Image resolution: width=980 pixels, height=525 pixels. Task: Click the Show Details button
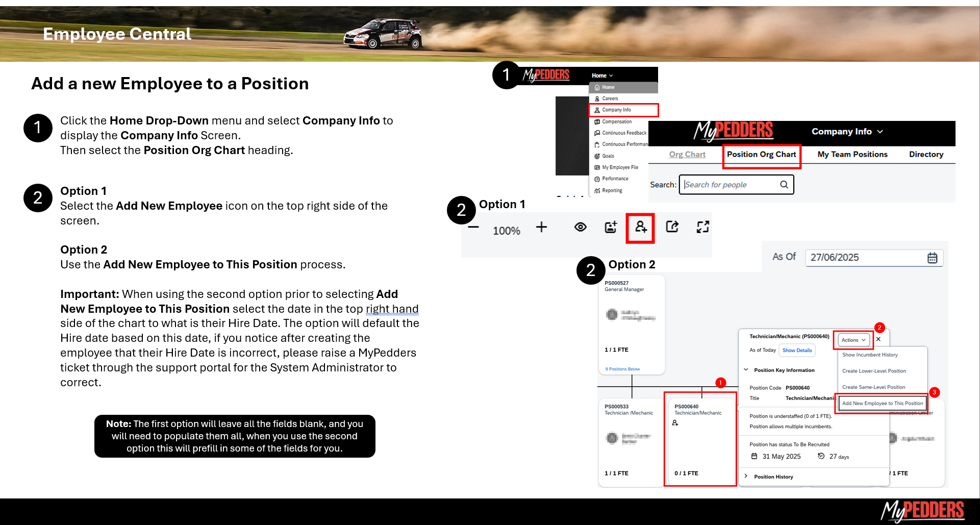click(x=797, y=351)
